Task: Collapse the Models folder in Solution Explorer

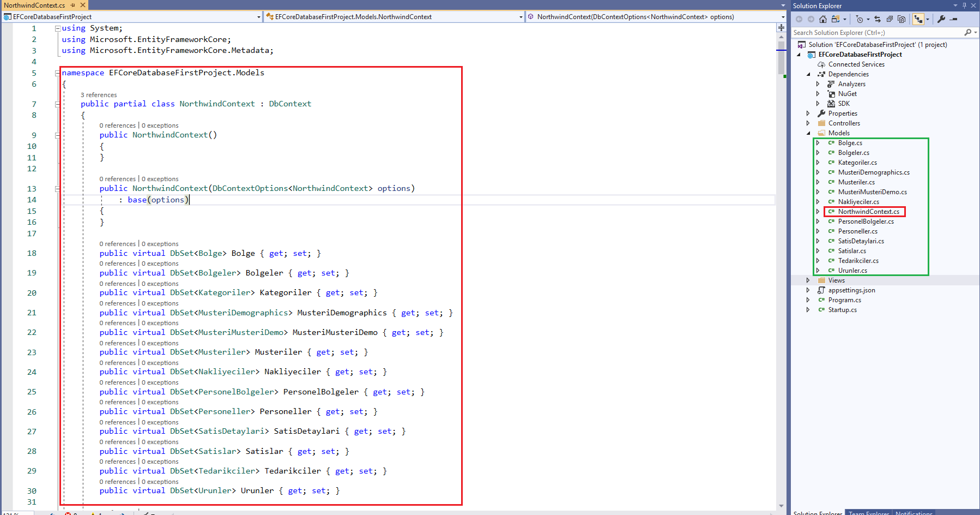Action: [808, 133]
